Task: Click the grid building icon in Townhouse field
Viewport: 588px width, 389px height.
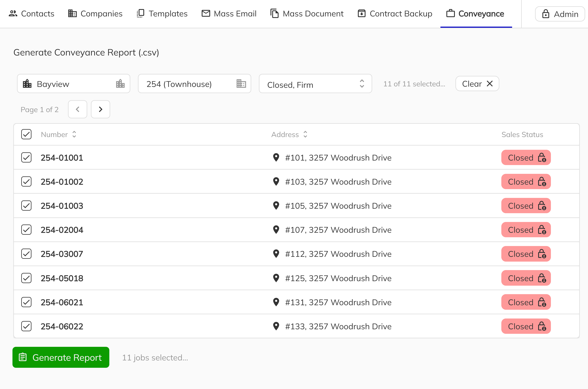Action: click(x=241, y=84)
